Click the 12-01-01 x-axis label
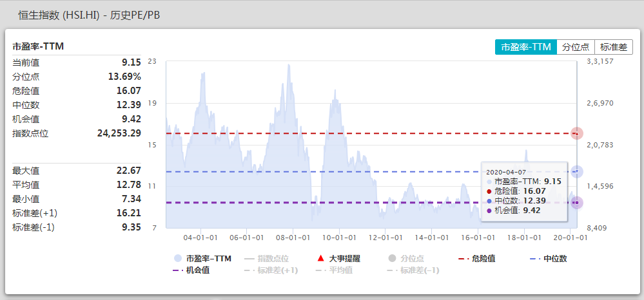The height and width of the screenshot is (300, 644). pos(385,238)
